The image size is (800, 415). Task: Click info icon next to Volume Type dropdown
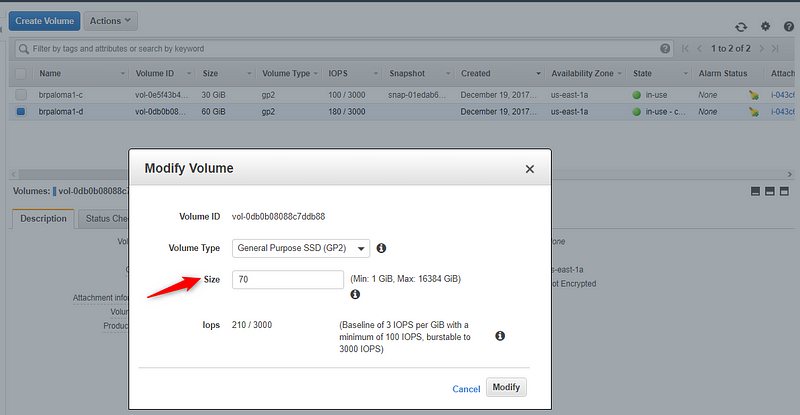pyautogui.click(x=381, y=248)
